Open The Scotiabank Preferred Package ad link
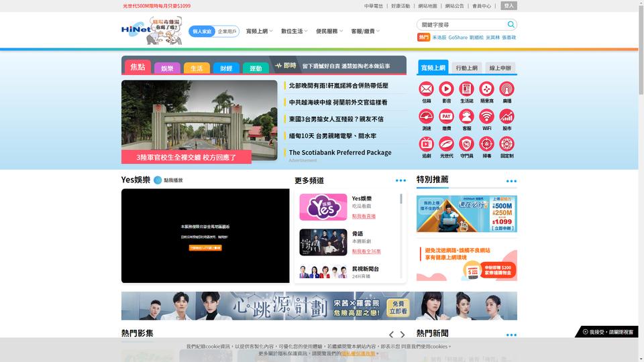 click(x=340, y=152)
